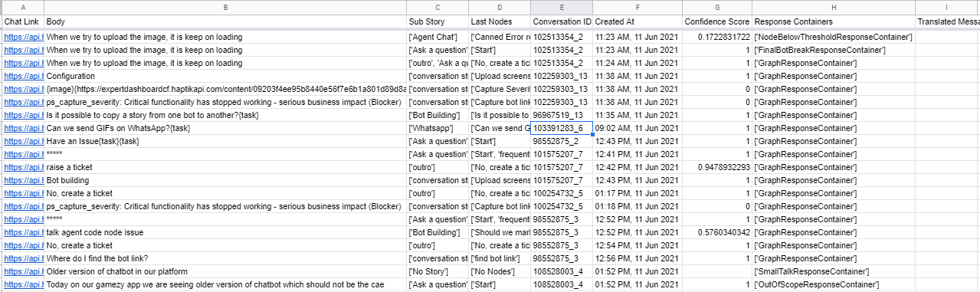980x292 pixels.
Task: Select the '12:41 PM, 11 Jun 2021' cell
Action: [x=637, y=154]
